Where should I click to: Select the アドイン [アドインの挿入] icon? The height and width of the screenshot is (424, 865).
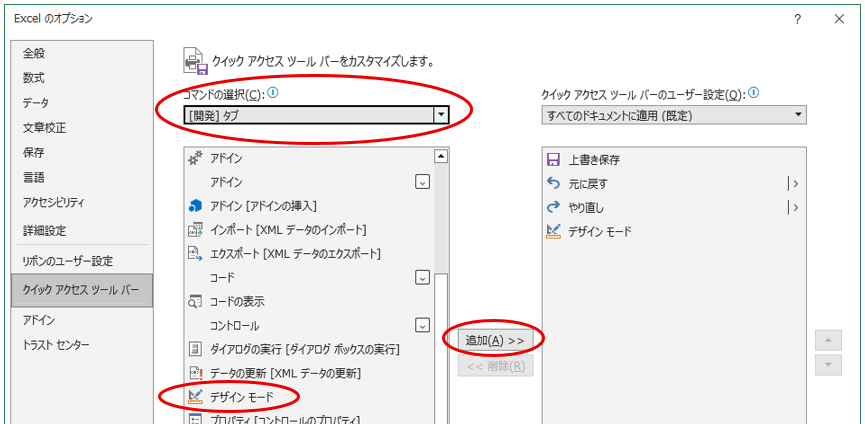(x=196, y=206)
